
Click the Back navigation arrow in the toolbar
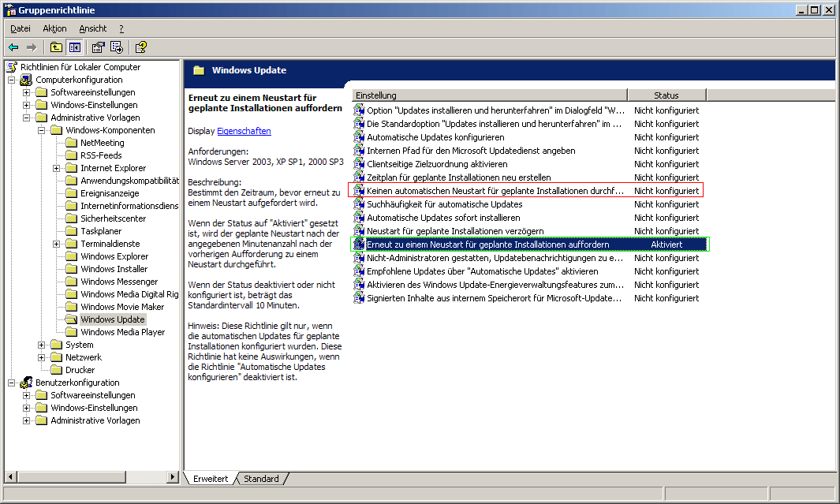[13, 47]
